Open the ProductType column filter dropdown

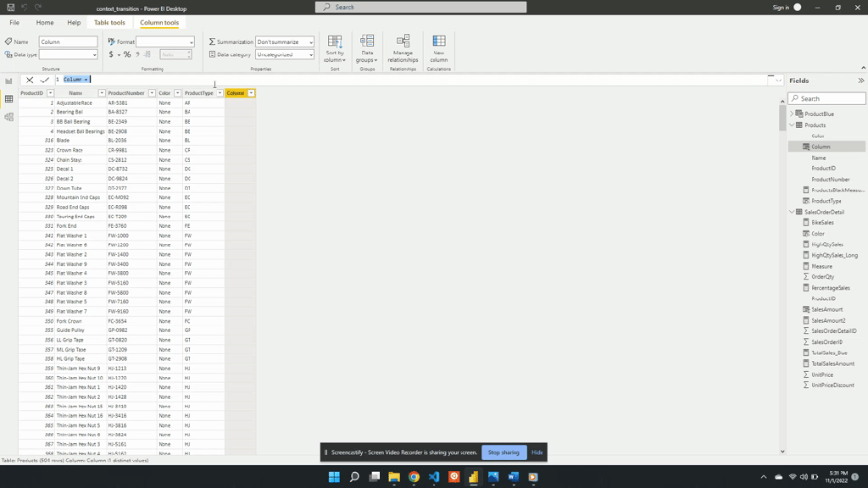click(220, 93)
